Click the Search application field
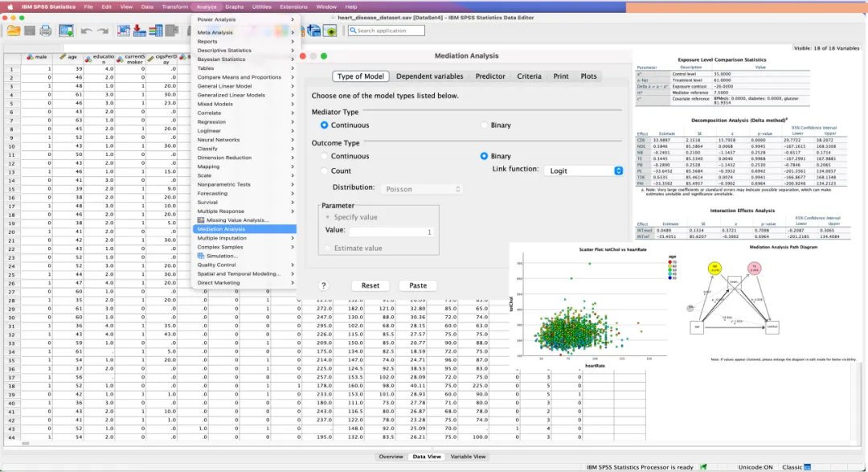Viewport: 868px width, 472px height. (387, 31)
